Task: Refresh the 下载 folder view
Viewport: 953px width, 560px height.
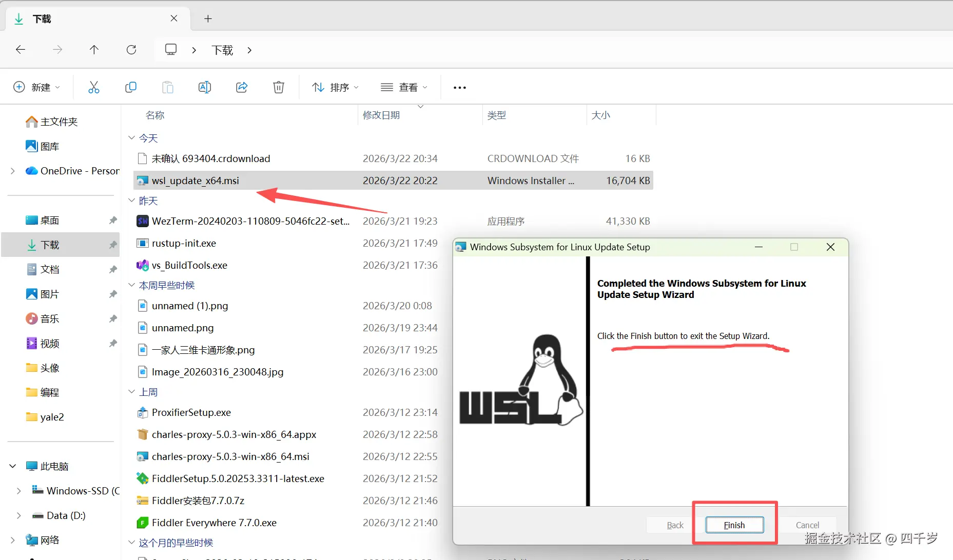Action: (131, 50)
